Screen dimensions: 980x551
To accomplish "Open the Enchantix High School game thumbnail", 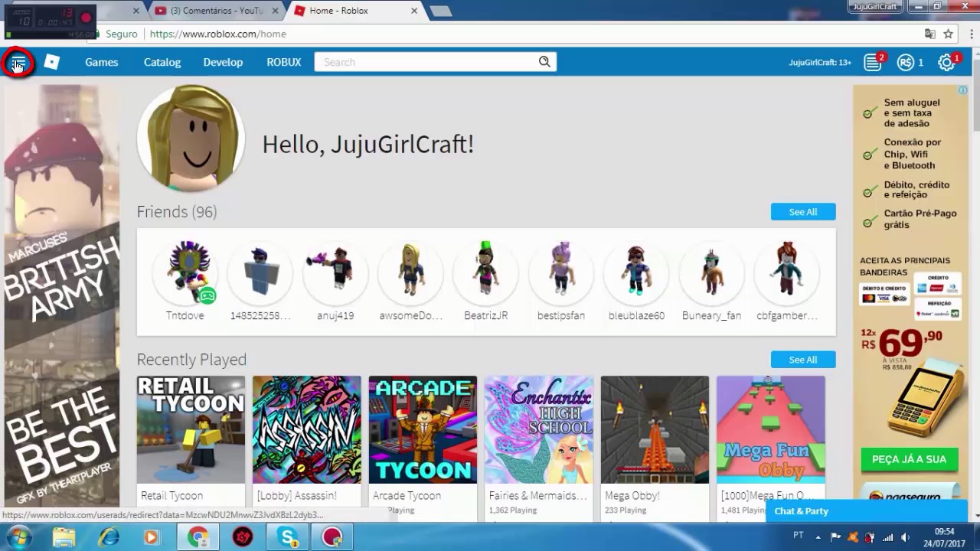I will tap(539, 429).
